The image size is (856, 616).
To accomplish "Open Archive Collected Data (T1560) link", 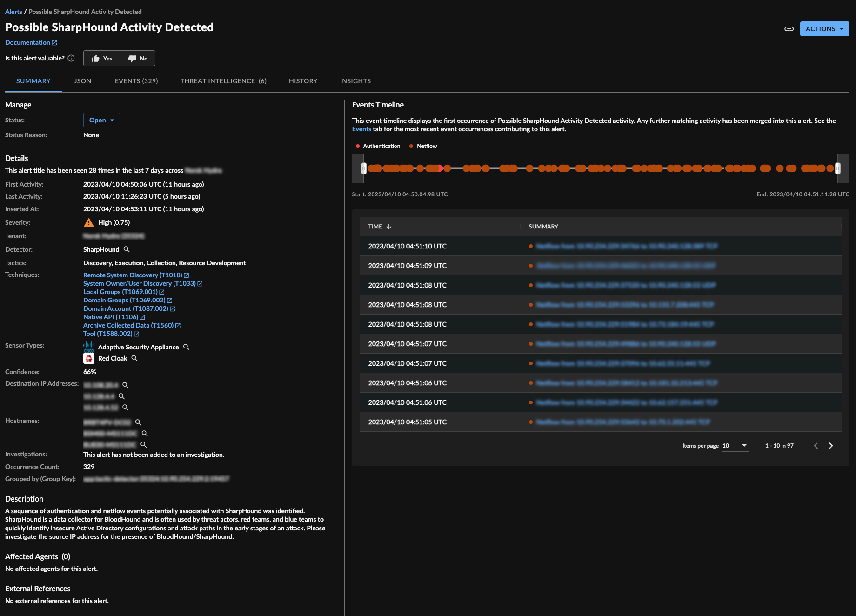I will [128, 325].
